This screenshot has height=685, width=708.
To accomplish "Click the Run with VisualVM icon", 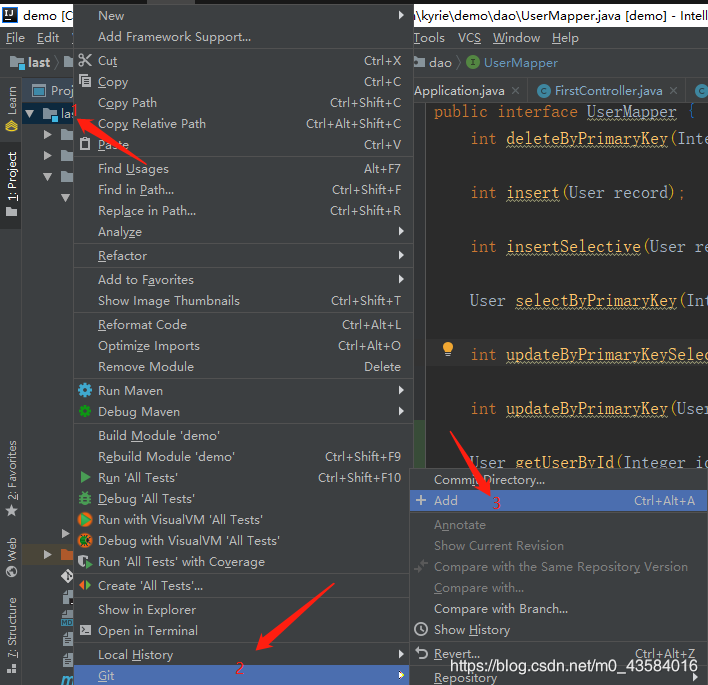I will [x=85, y=519].
